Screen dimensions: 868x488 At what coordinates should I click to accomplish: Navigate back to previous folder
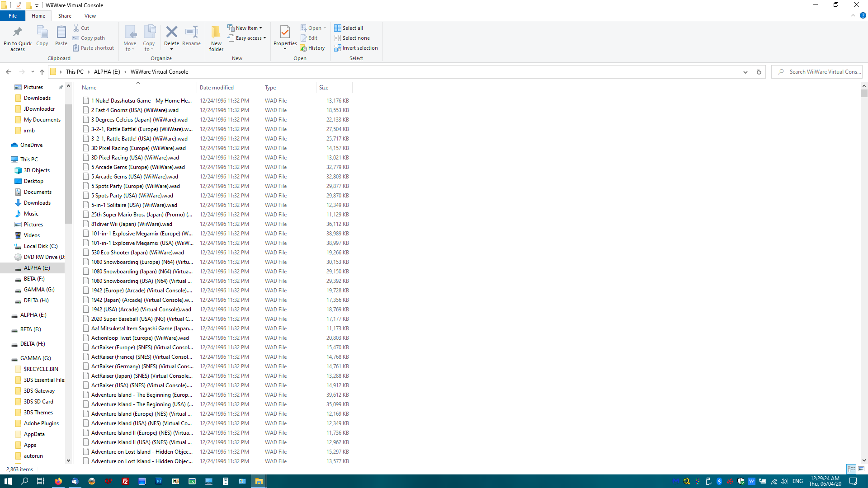coord(9,72)
